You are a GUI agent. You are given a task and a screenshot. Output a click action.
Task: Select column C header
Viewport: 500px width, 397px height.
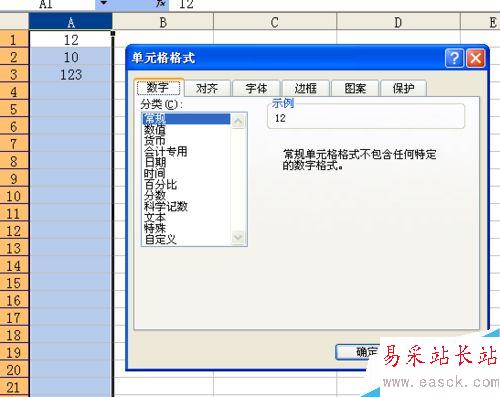275,23
